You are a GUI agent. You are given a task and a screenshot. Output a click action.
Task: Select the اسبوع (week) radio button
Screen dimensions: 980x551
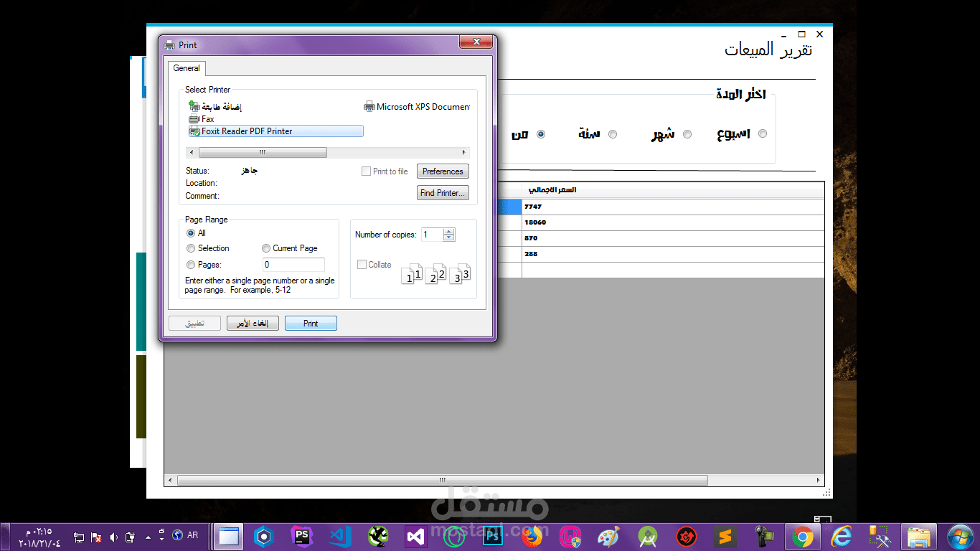(763, 133)
